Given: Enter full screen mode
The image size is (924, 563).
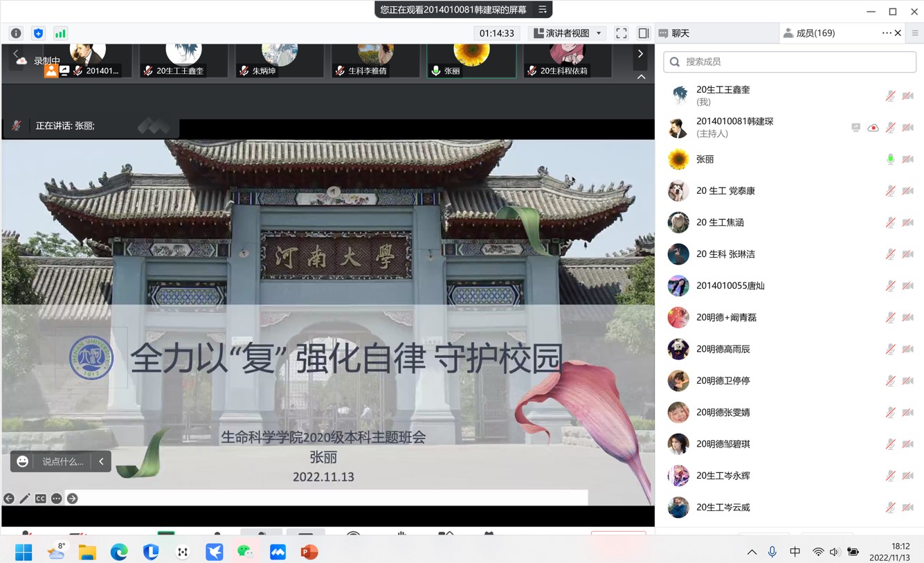Looking at the screenshot, I should coord(622,33).
